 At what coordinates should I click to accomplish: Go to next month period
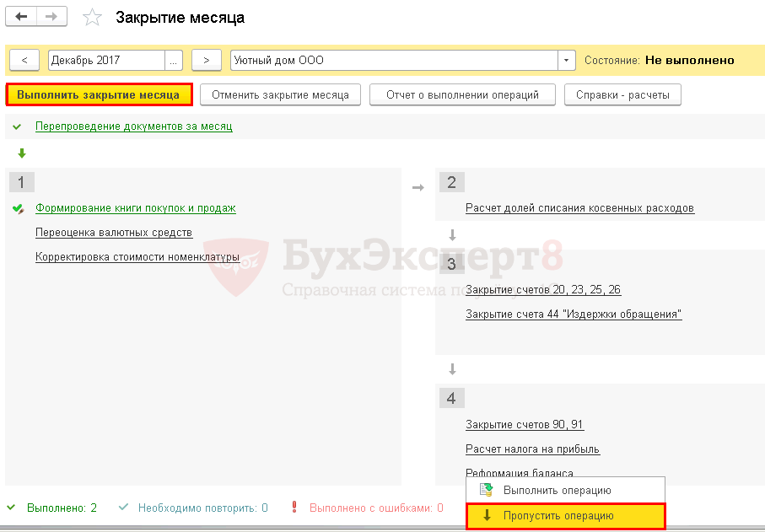pyautogui.click(x=206, y=61)
